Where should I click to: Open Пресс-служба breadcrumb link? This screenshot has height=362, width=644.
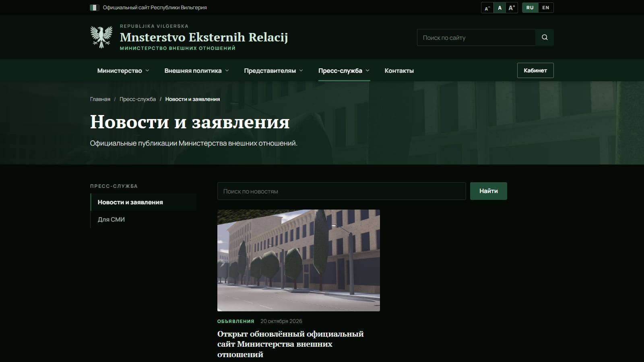[x=138, y=99]
